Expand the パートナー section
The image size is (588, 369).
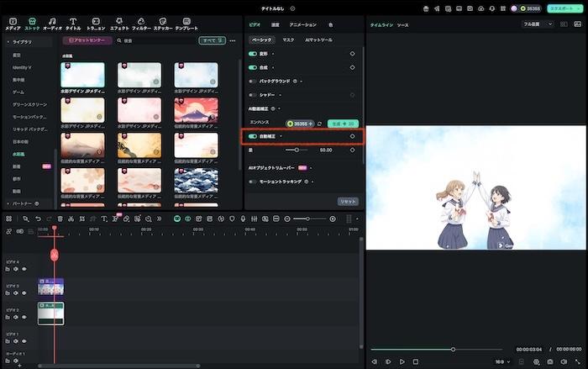click(8, 203)
